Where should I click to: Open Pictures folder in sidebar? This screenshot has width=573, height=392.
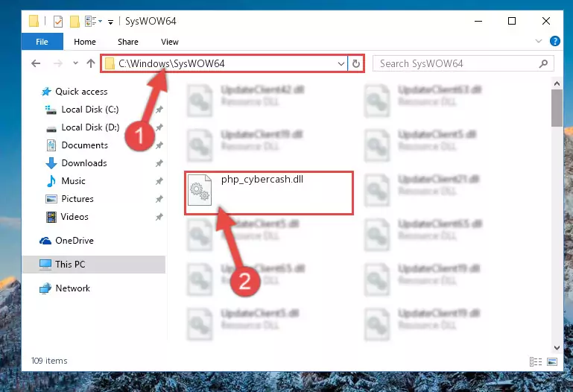point(77,199)
